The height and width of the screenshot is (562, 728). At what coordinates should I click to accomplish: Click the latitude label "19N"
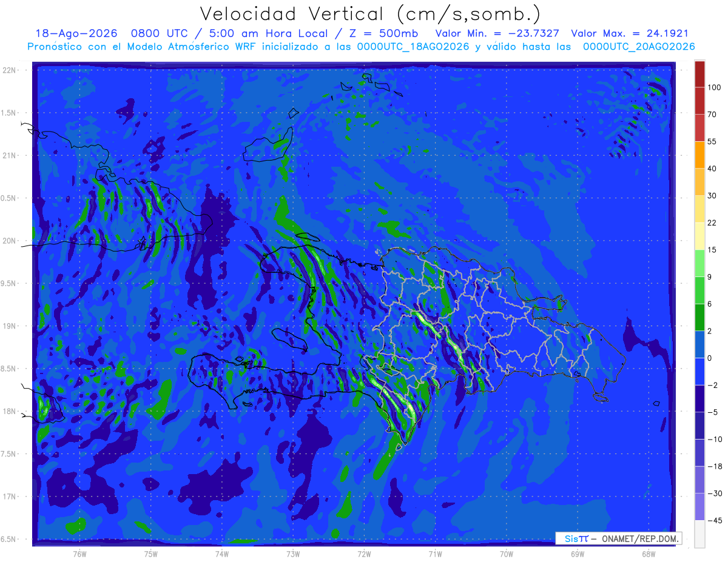(x=8, y=326)
